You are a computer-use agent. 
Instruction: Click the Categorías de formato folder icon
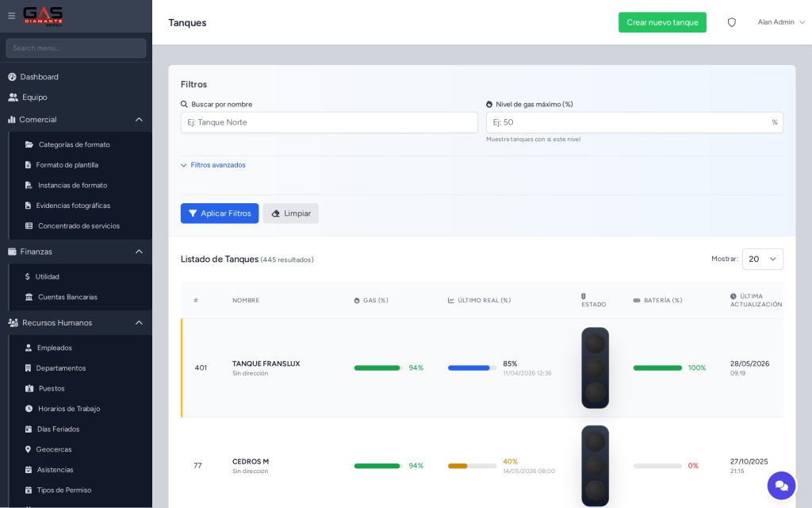(x=29, y=144)
